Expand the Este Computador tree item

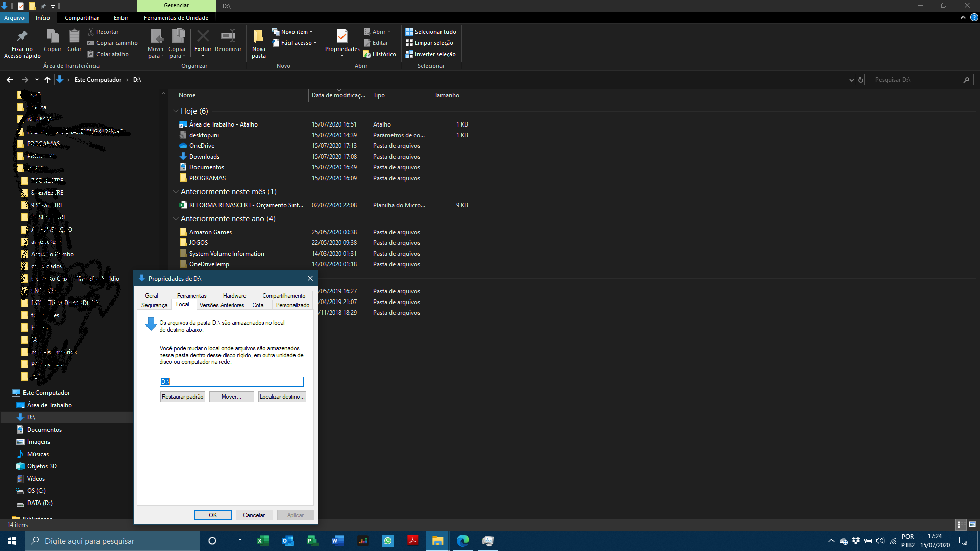pyautogui.click(x=6, y=392)
